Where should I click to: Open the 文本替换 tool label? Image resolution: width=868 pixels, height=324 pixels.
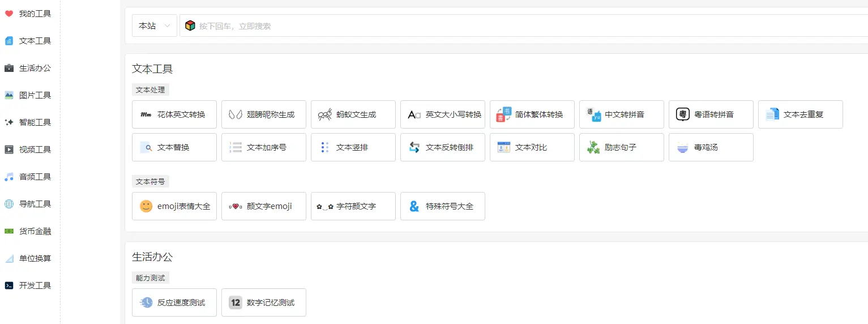point(173,147)
